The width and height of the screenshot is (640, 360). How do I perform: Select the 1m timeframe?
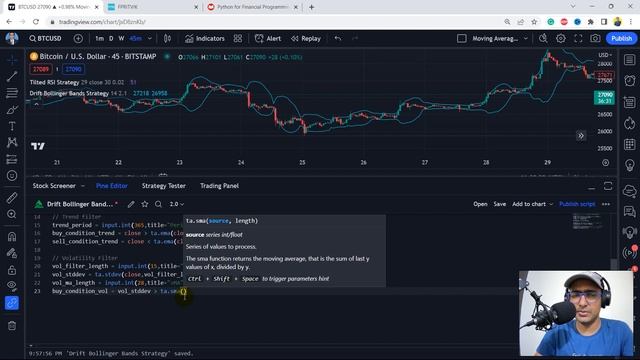point(99,38)
